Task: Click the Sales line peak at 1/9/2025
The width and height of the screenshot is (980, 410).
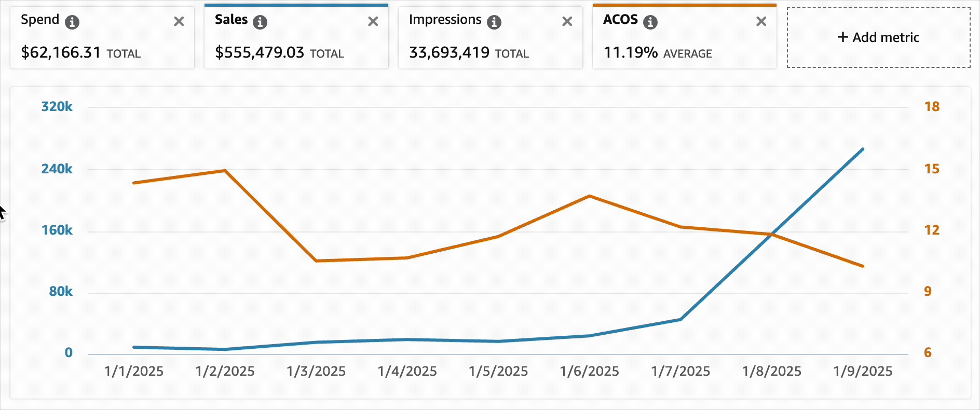Action: coord(863,149)
